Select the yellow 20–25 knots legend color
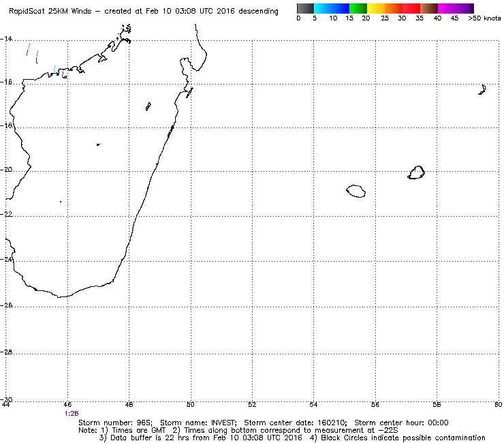 click(376, 8)
